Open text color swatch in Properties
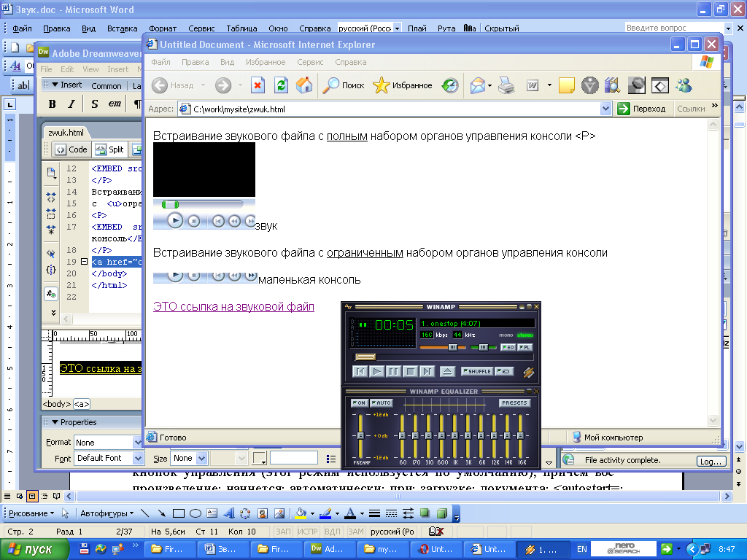The image size is (747, 560). pos(260,458)
